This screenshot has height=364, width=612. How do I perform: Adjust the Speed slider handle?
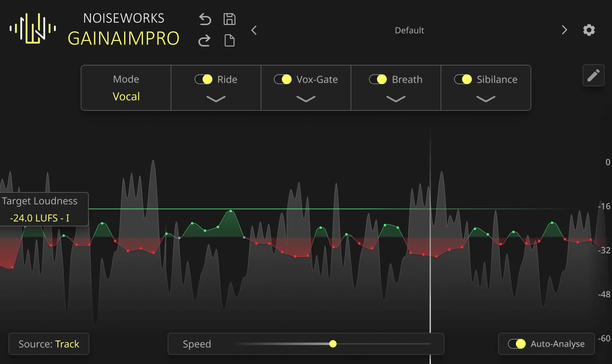[333, 344]
